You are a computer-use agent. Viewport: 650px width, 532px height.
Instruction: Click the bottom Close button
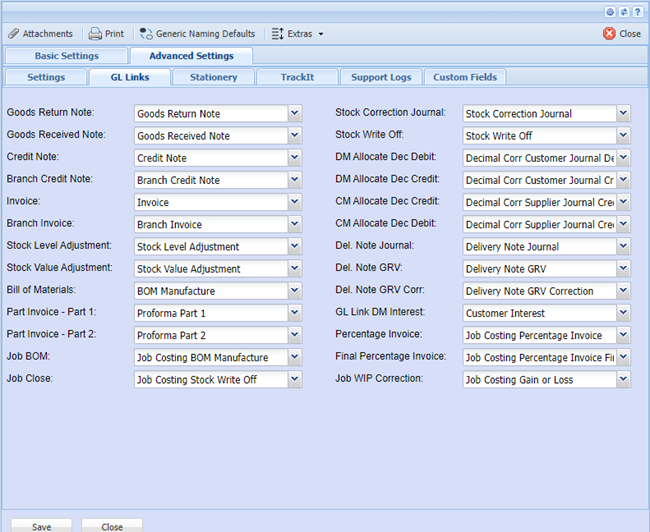(x=112, y=526)
